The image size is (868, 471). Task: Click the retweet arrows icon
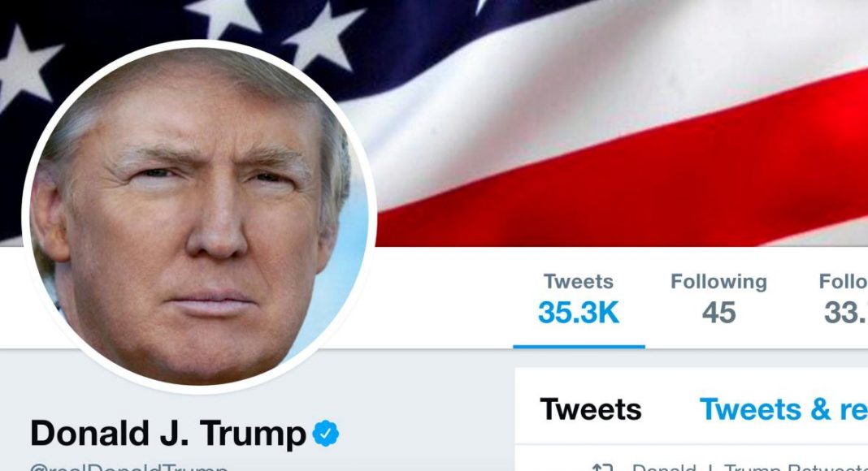coord(602,468)
